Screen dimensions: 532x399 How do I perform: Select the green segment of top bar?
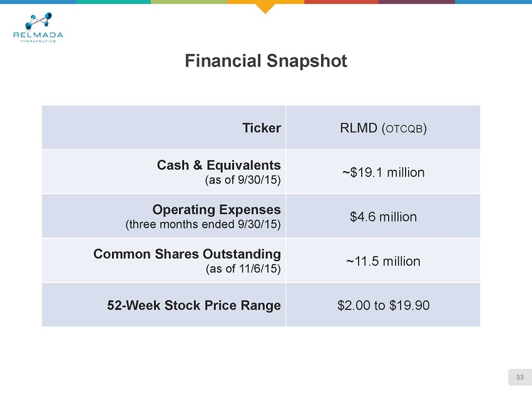[x=189, y=2]
